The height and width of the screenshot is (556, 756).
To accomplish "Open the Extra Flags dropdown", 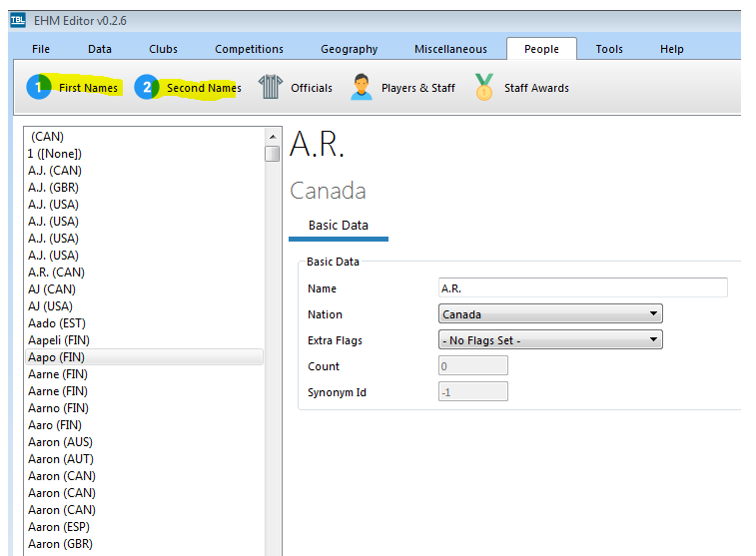I will 550,340.
